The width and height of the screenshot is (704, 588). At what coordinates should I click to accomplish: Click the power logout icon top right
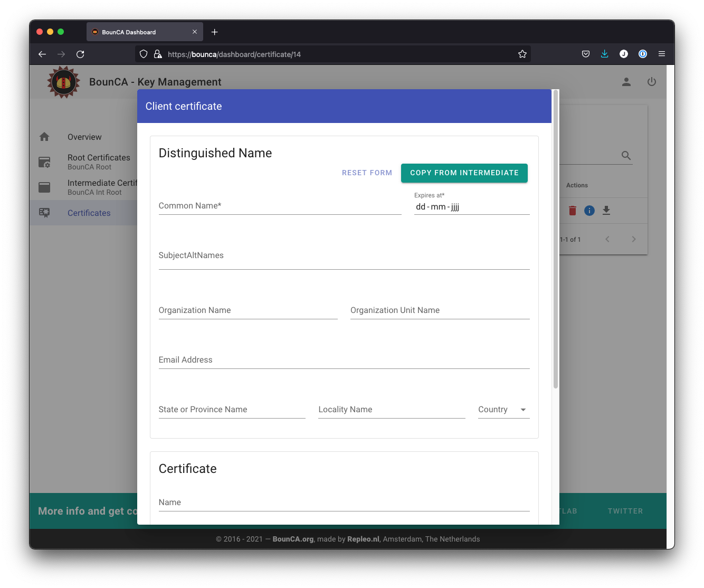[x=651, y=82]
